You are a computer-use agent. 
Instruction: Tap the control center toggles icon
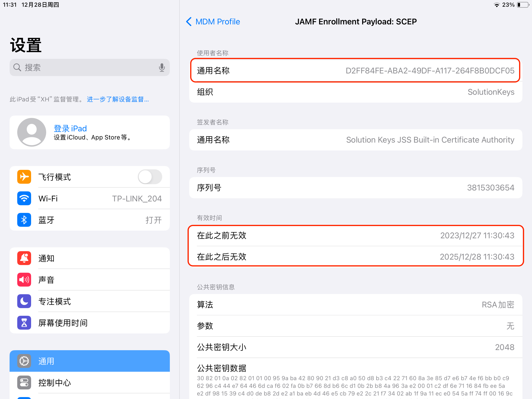click(24, 383)
